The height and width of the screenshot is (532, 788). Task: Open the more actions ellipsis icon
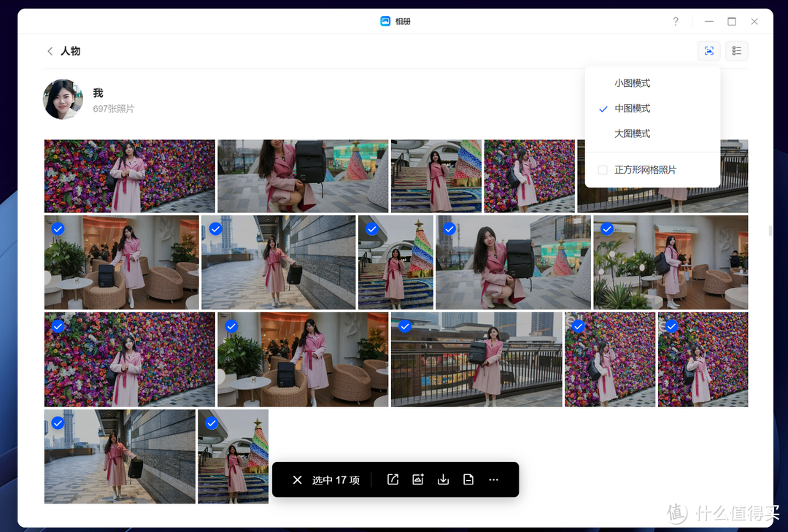click(493, 479)
